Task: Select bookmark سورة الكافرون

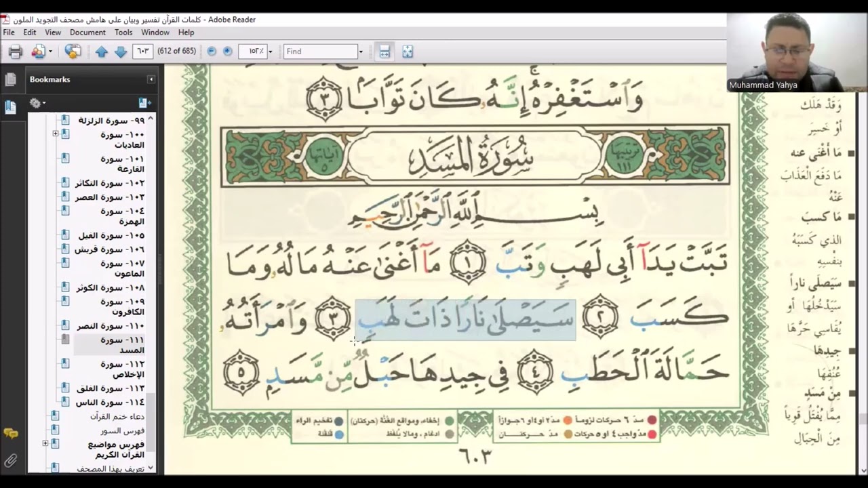Action: point(123,307)
